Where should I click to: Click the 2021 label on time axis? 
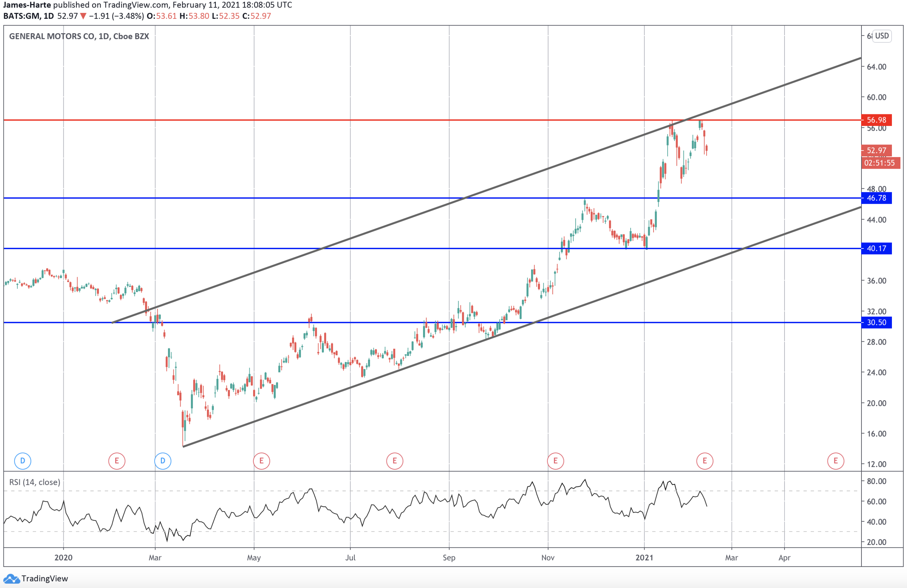click(644, 558)
